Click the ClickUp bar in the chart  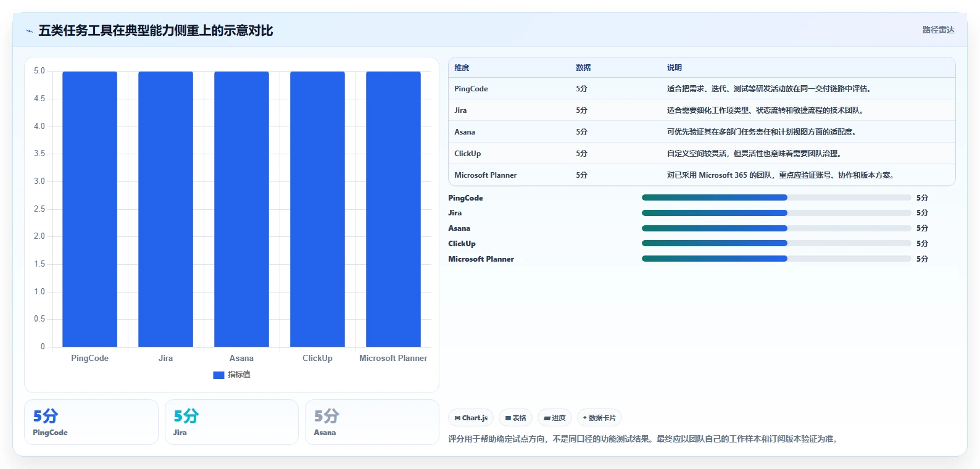pyautogui.click(x=317, y=209)
